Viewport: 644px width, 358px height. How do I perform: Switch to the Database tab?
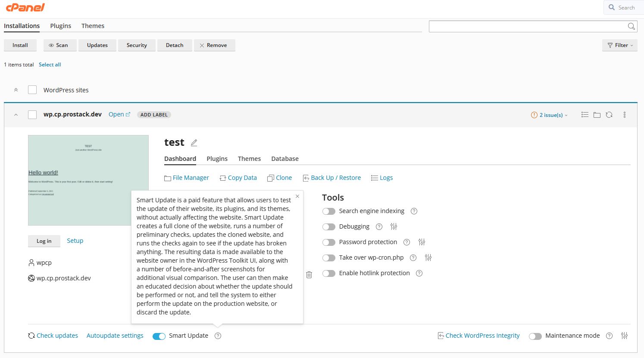click(285, 159)
